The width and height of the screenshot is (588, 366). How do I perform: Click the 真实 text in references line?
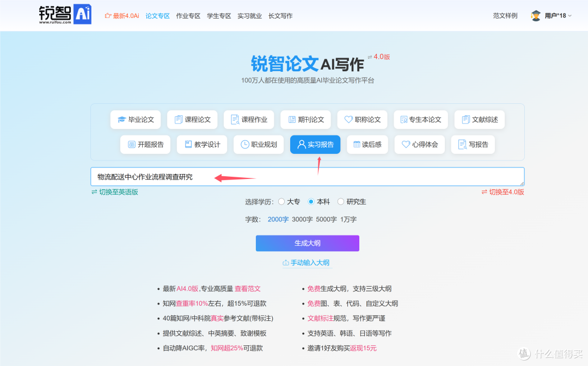coord(217,319)
